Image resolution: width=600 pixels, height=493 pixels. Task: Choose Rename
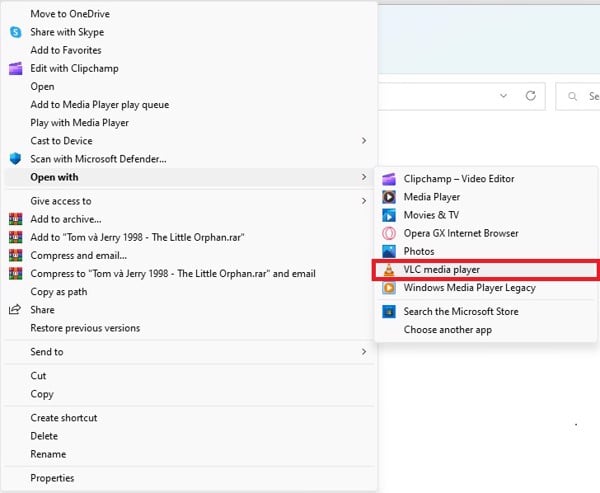[48, 454]
